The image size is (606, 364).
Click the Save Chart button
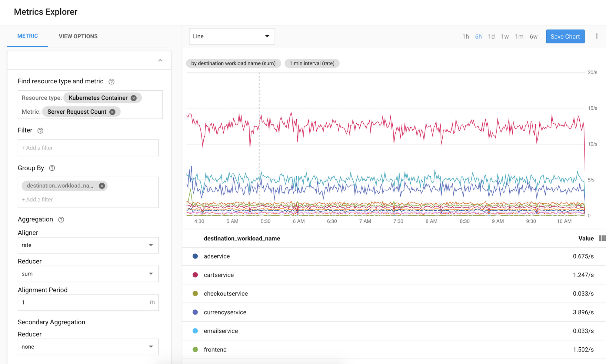[x=565, y=37]
